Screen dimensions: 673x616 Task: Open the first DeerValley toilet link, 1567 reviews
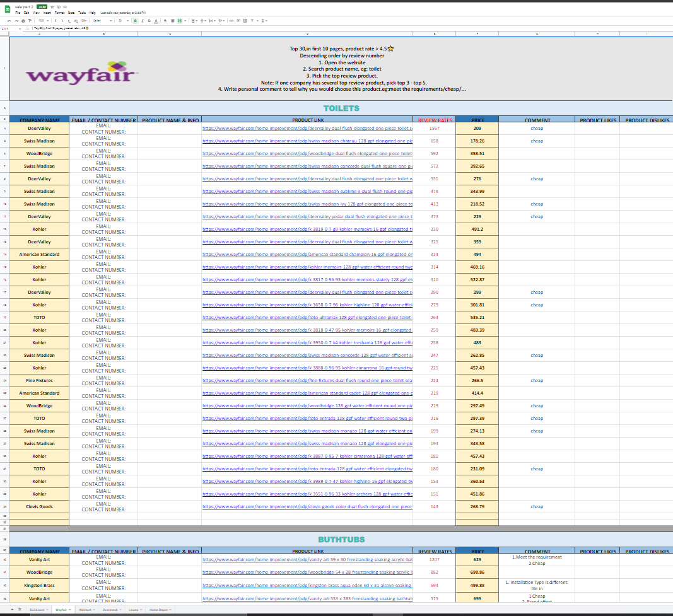point(307,128)
